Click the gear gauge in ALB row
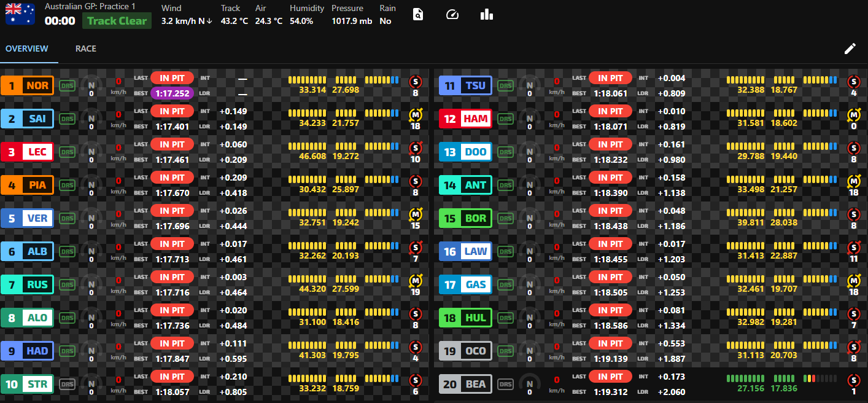This screenshot has height=403, width=868. 91,252
